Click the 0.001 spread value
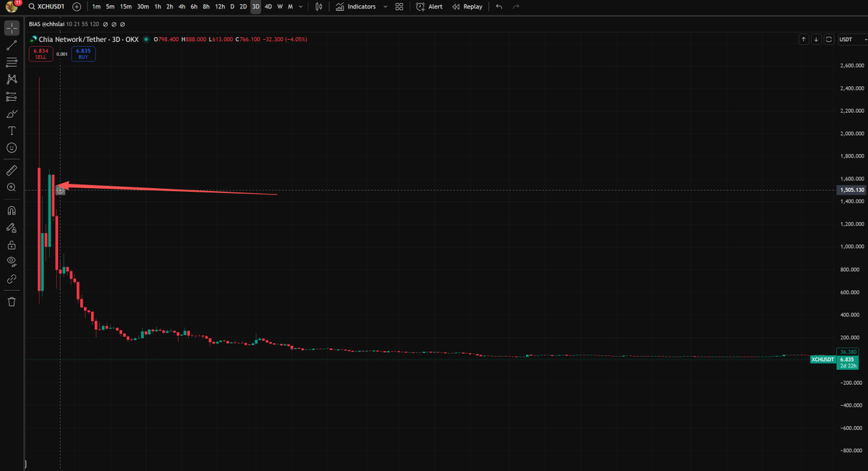The height and width of the screenshot is (471, 868). [x=62, y=54]
